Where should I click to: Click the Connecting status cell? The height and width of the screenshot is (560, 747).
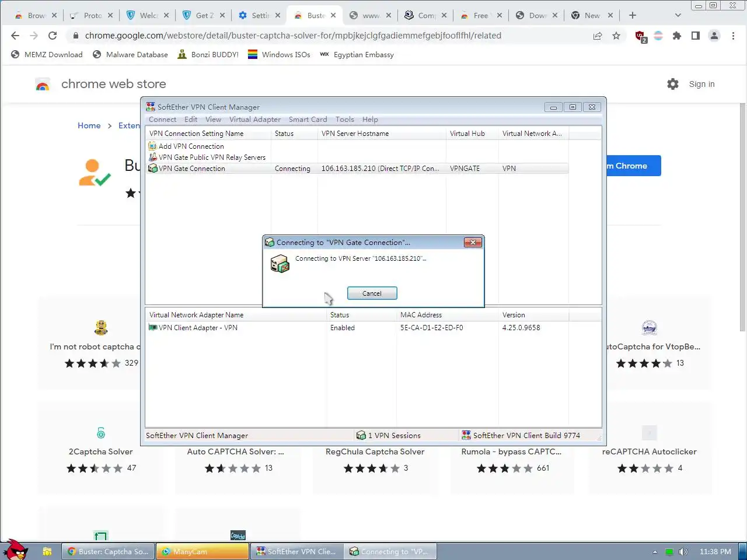tap(292, 169)
